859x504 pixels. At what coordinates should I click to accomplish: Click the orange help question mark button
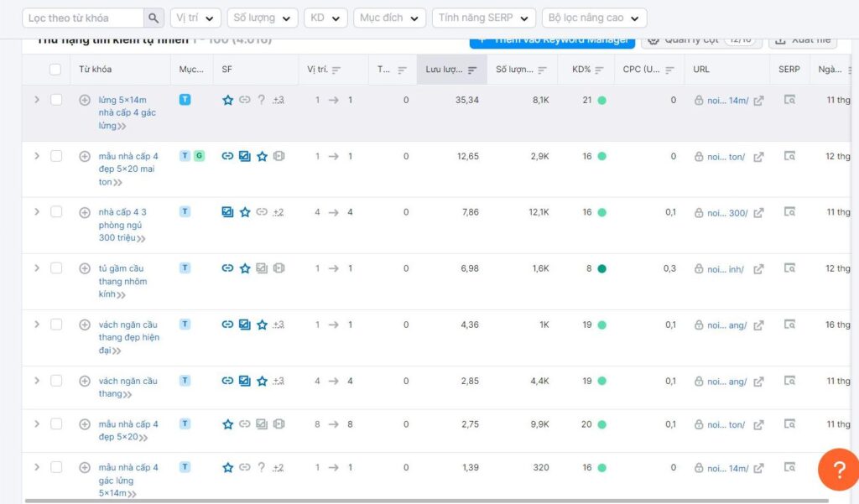[x=837, y=470]
